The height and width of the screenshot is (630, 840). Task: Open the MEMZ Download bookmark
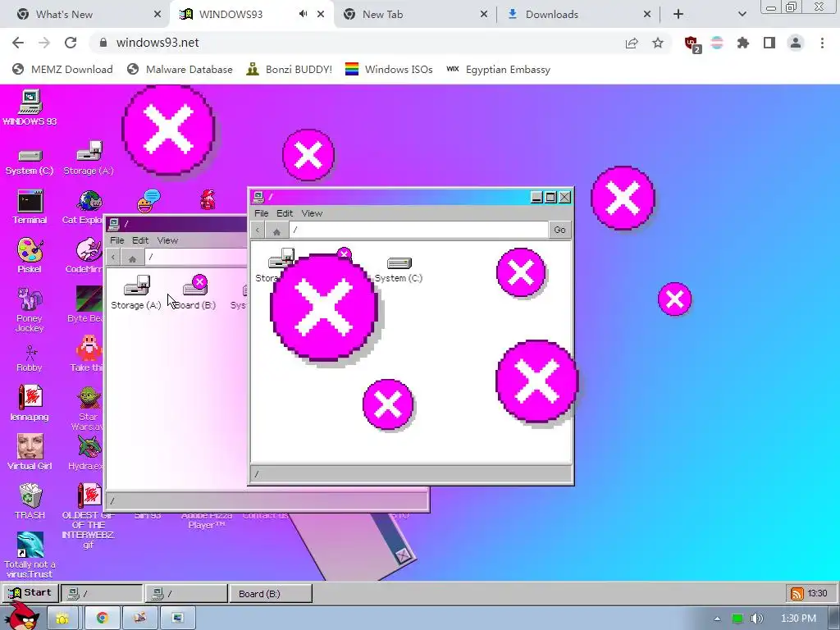(x=62, y=70)
